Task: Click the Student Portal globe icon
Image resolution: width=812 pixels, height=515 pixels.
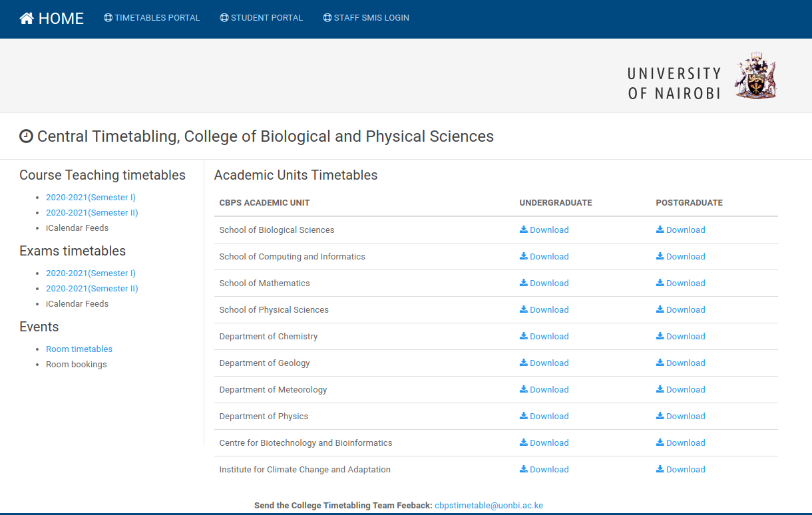Action: (224, 18)
